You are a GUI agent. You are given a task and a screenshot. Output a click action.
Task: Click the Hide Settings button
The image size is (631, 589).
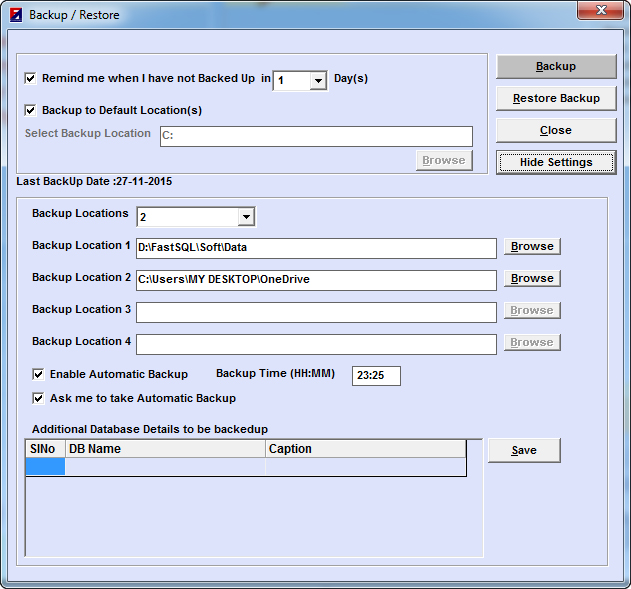click(x=556, y=162)
